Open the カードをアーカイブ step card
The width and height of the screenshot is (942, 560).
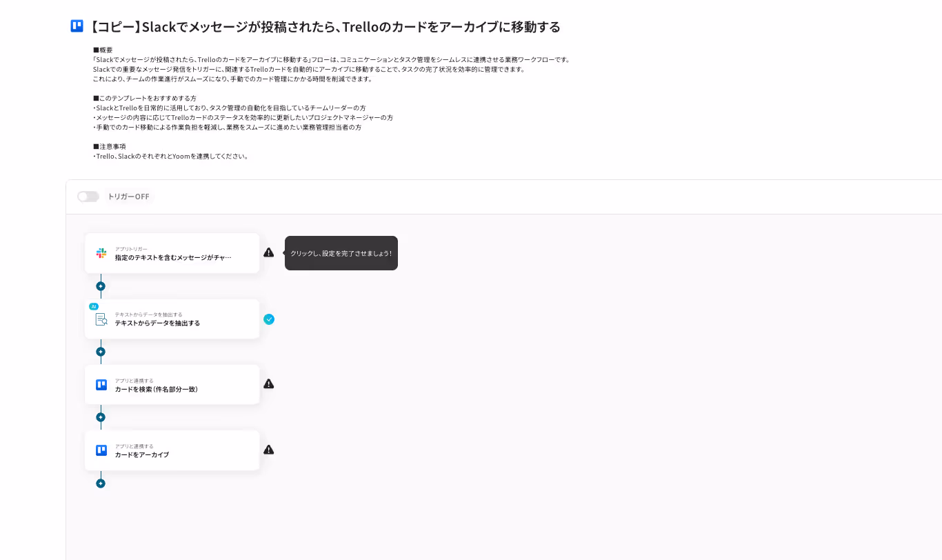click(x=172, y=450)
